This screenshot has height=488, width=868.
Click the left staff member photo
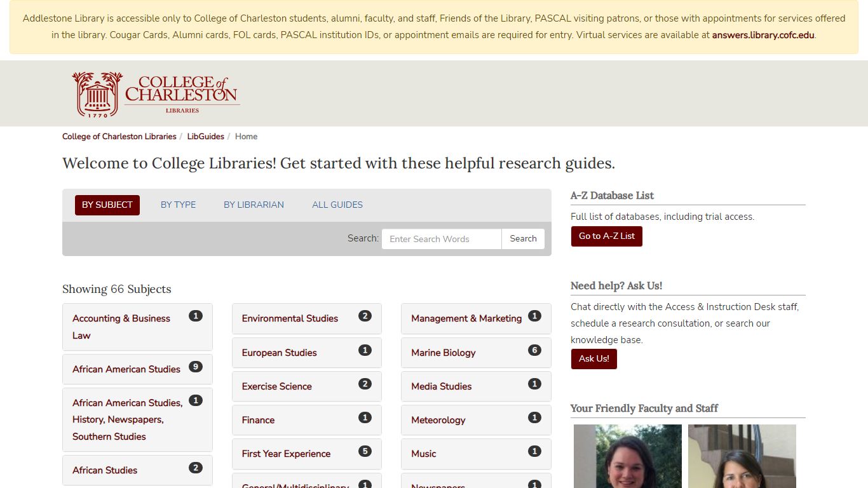tap(628, 456)
